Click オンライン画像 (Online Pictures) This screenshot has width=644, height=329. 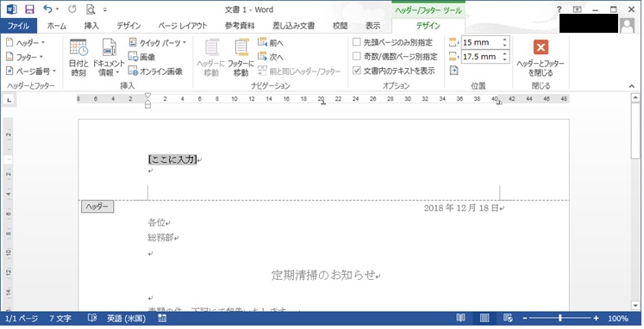click(155, 71)
